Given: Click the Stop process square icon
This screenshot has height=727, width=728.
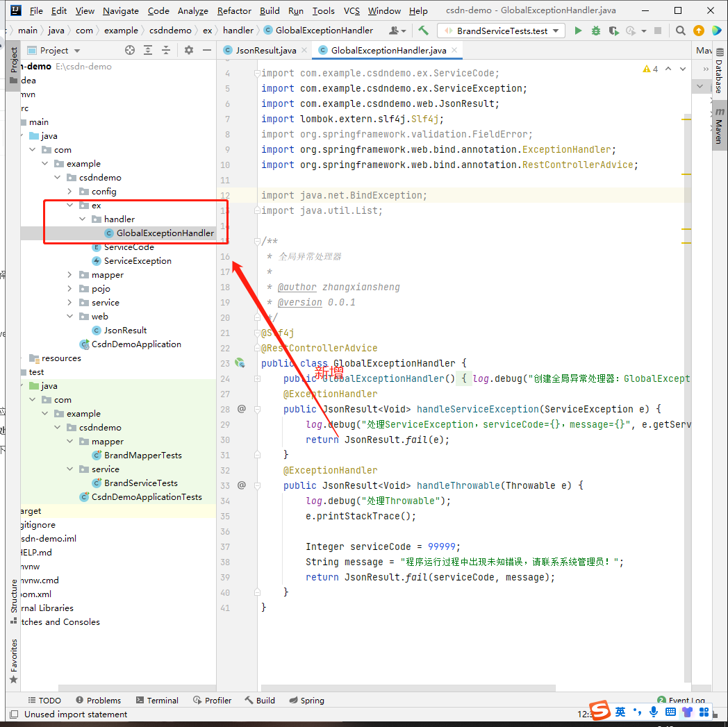Looking at the screenshot, I should pos(657,31).
